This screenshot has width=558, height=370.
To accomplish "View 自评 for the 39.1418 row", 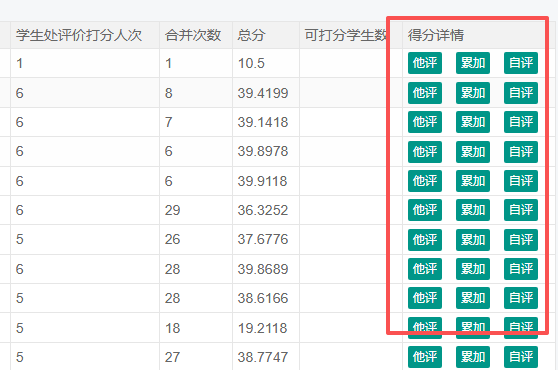I will pos(521,122).
